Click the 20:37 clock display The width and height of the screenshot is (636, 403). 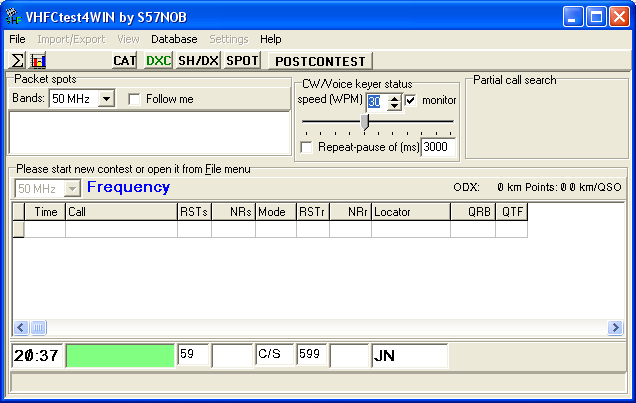(x=37, y=356)
